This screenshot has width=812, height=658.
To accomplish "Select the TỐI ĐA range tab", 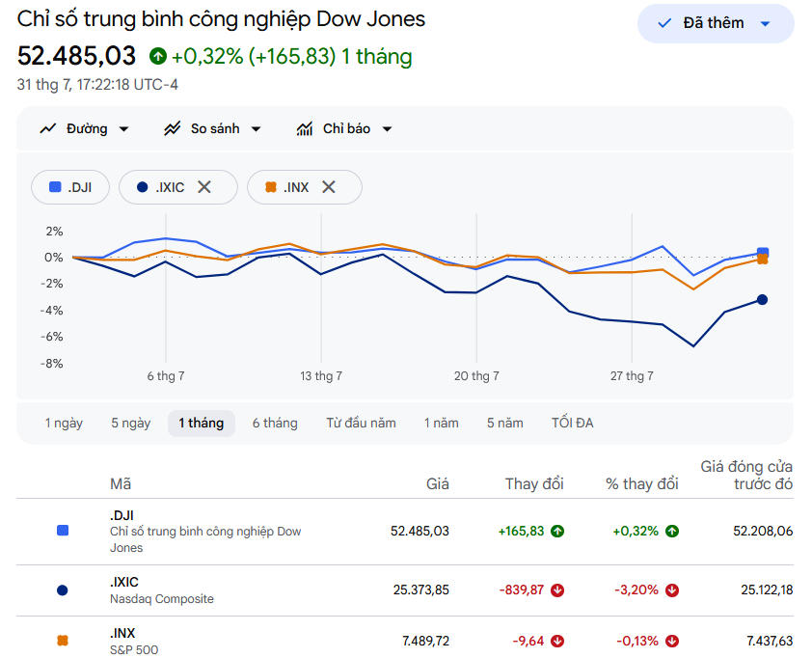I will click(572, 424).
